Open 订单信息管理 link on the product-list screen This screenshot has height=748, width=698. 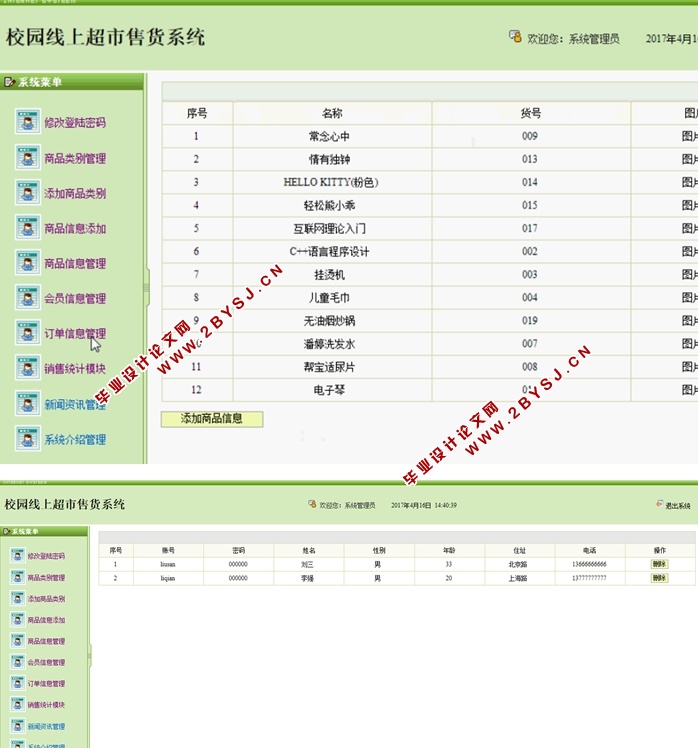tap(75, 333)
